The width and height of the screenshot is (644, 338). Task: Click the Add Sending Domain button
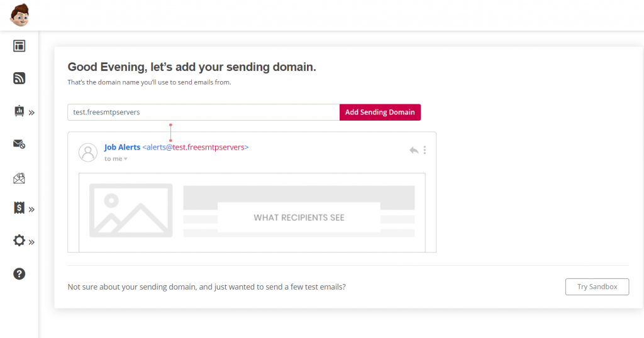(x=380, y=112)
